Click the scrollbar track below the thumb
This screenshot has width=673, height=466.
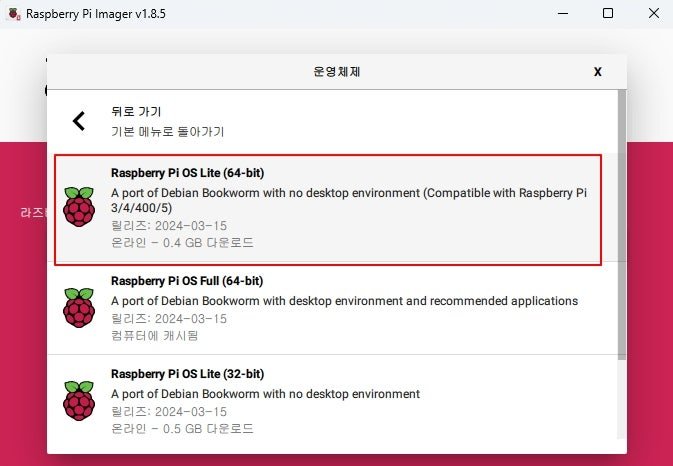(621, 399)
